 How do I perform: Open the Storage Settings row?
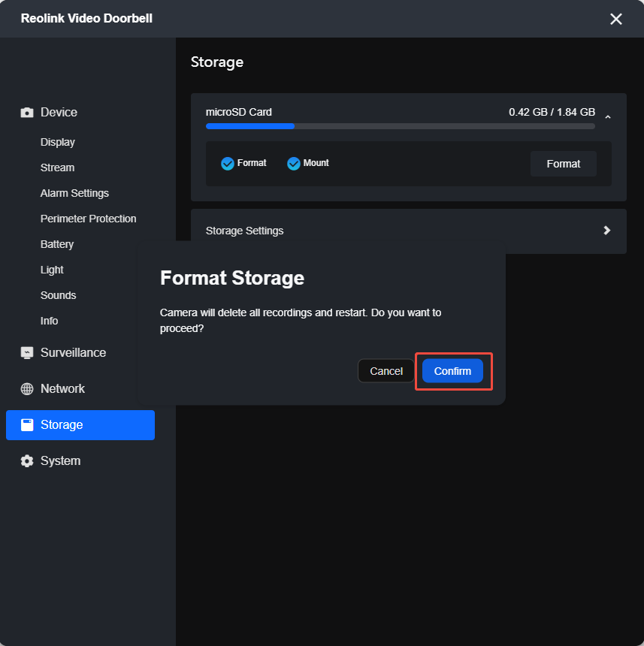pyautogui.click(x=408, y=231)
